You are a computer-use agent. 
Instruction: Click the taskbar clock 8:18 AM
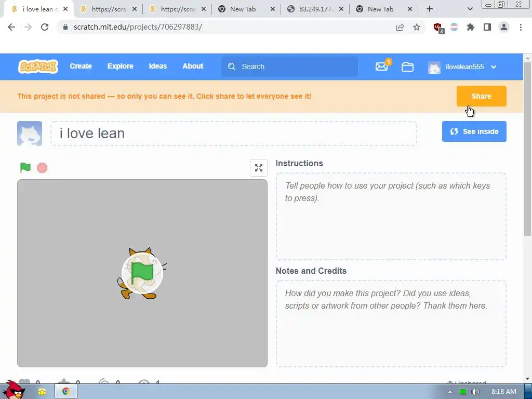pos(504,392)
